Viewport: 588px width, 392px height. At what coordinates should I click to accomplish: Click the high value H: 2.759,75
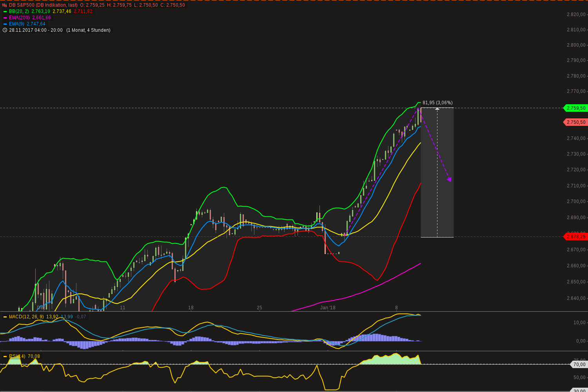[119, 5]
